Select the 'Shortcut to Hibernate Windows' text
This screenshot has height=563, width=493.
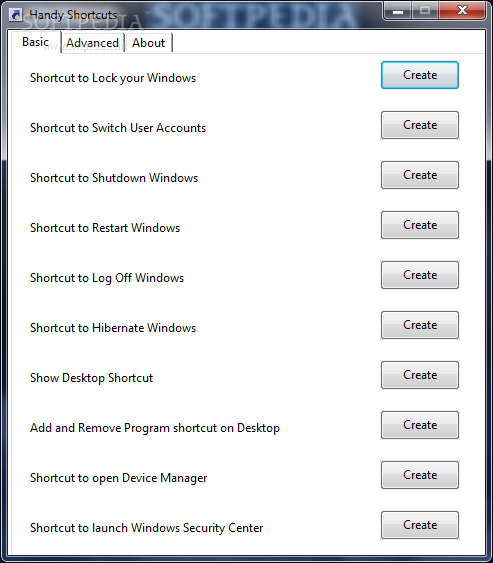pos(113,328)
